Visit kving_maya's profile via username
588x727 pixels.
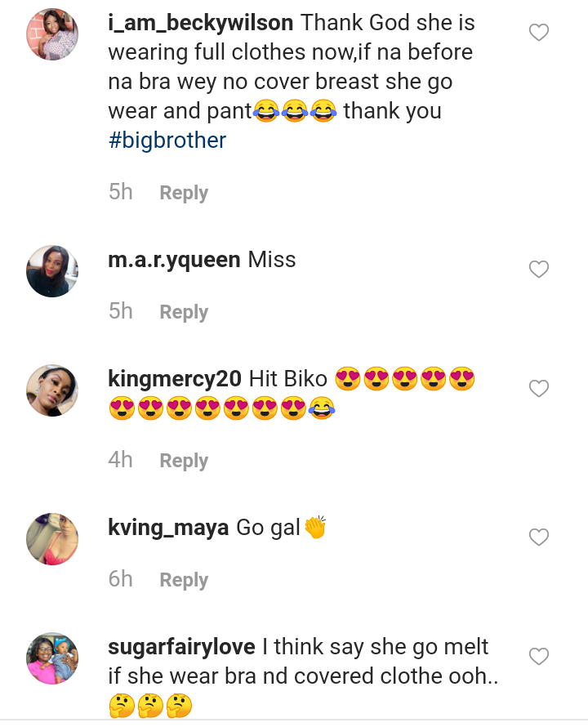pyautogui.click(x=168, y=528)
